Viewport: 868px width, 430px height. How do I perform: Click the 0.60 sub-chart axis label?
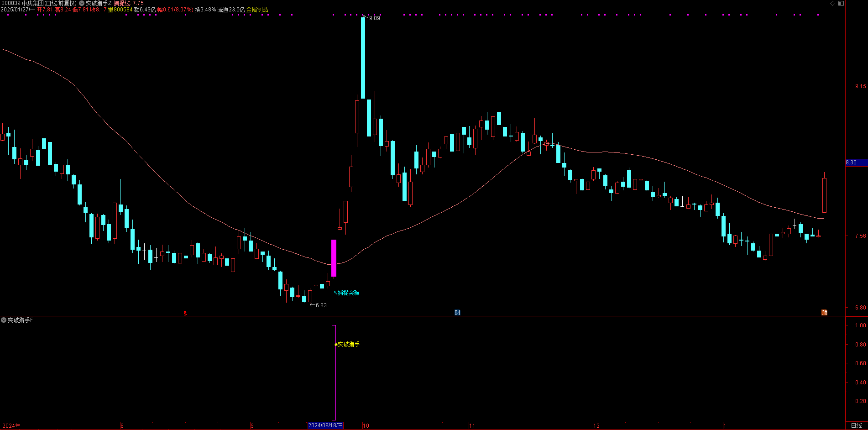pyautogui.click(x=861, y=363)
